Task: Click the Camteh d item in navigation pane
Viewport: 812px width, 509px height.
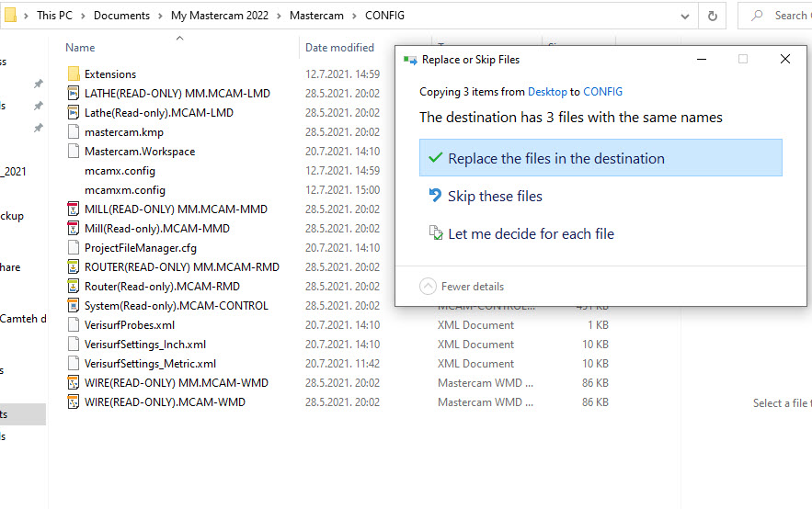Action: (23, 319)
